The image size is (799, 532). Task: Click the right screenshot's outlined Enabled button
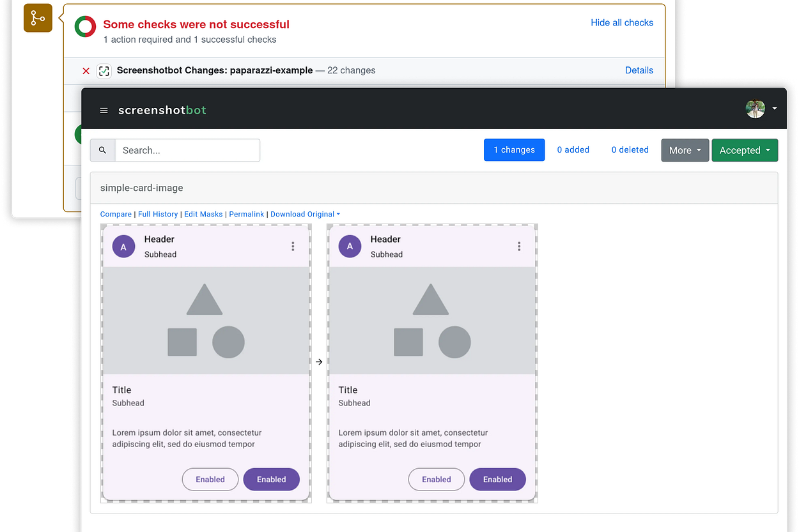[x=437, y=480]
